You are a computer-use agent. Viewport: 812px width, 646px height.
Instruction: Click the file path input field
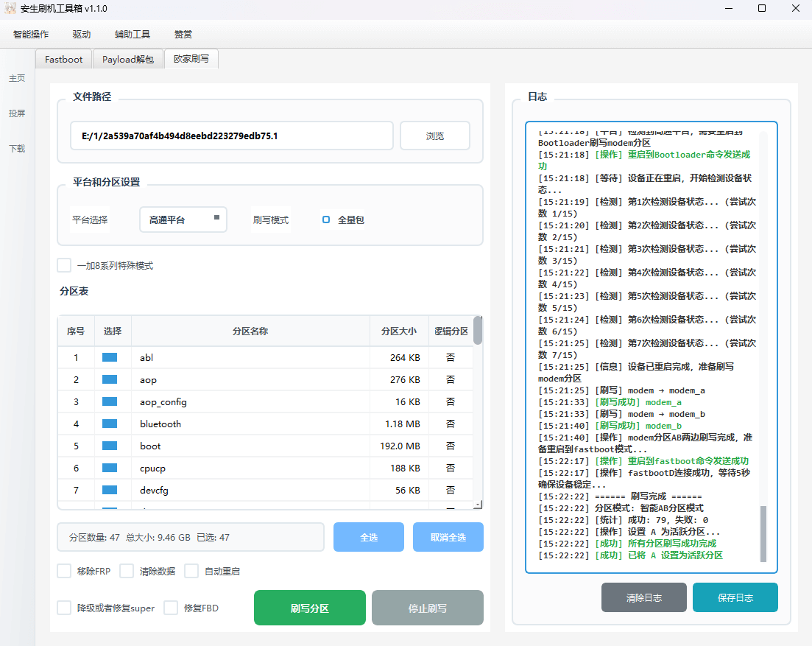coord(231,136)
